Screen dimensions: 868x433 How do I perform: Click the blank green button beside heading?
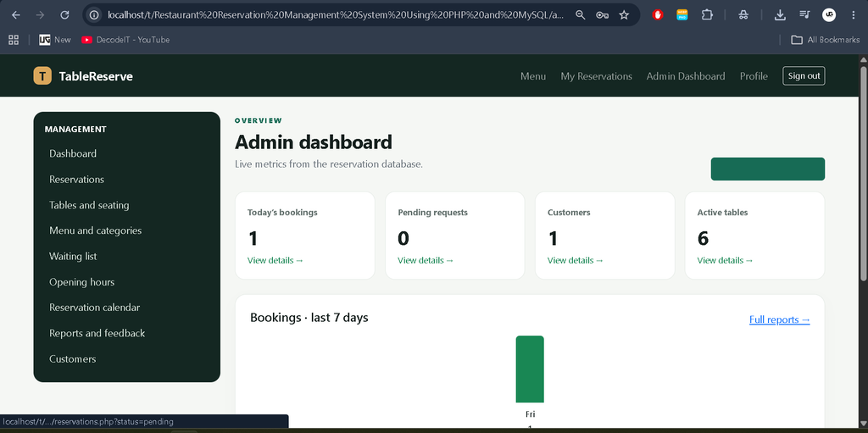click(768, 169)
